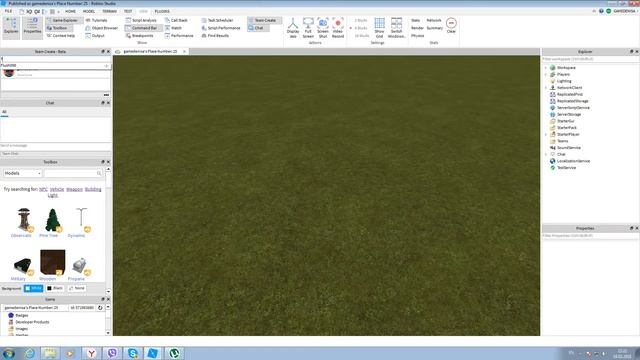Viewport: 640px width, 360px height.
Task: Open the Object Browser
Action: click(x=102, y=28)
